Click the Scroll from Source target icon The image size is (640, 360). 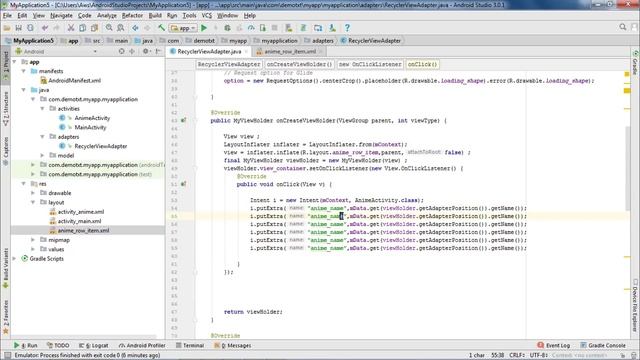coord(122,51)
